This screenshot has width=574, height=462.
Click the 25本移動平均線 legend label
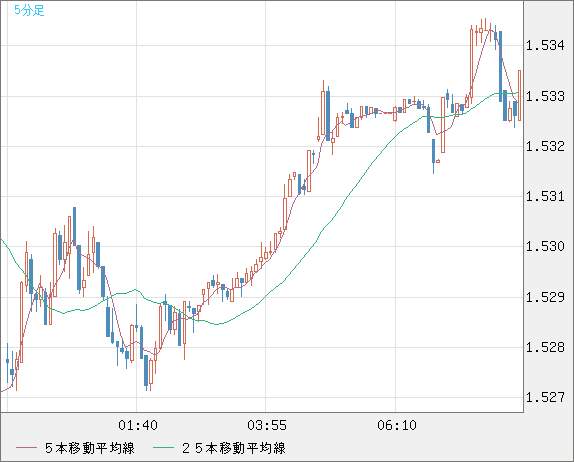pyautogui.click(x=234, y=448)
